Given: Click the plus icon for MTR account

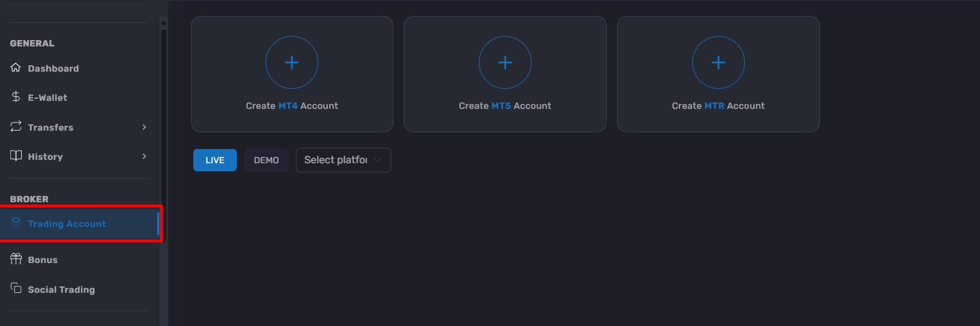Looking at the screenshot, I should point(719,62).
